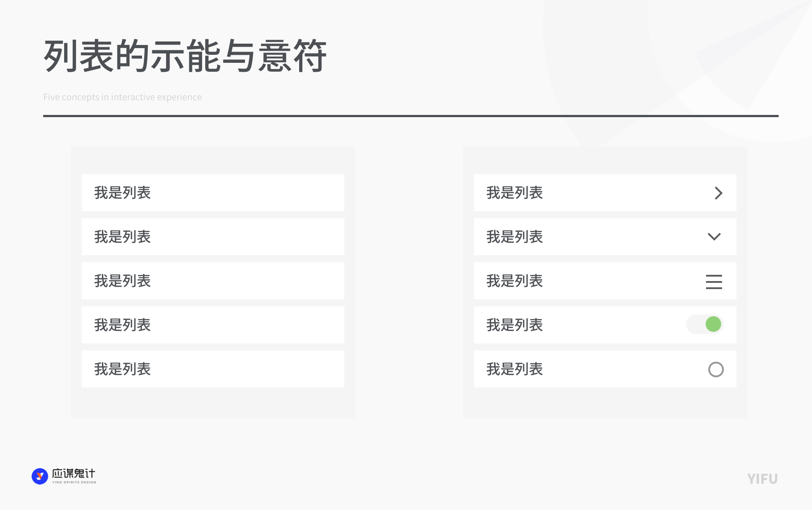The height and width of the screenshot is (510, 812).
Task: Click the third row of the left list
Action: tap(213, 281)
